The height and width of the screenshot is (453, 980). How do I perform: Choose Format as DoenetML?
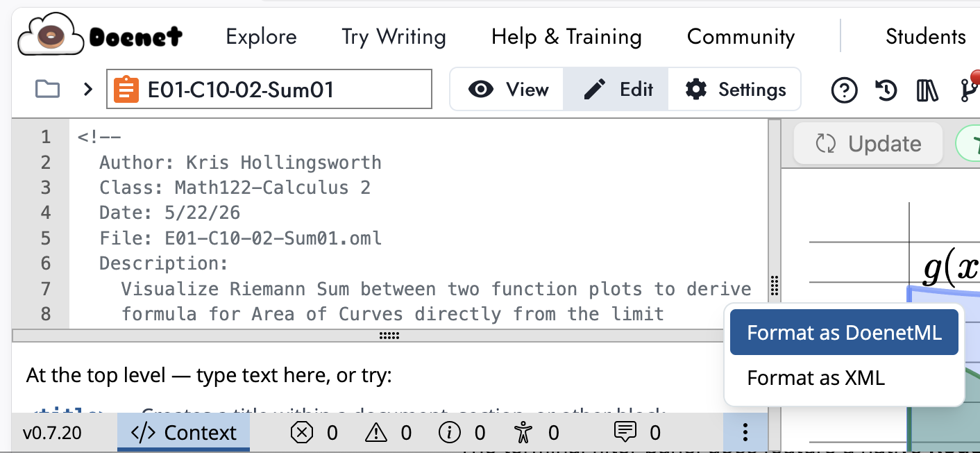point(844,333)
